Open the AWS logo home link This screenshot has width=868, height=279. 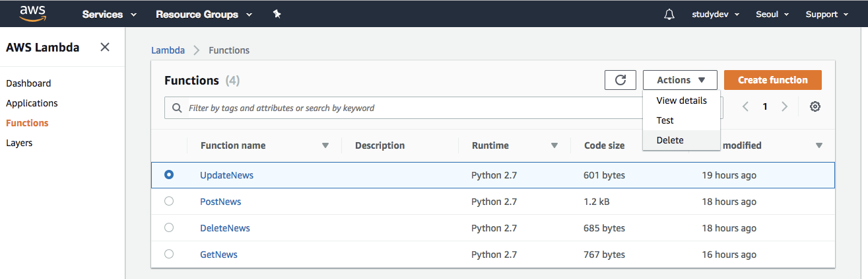click(32, 13)
